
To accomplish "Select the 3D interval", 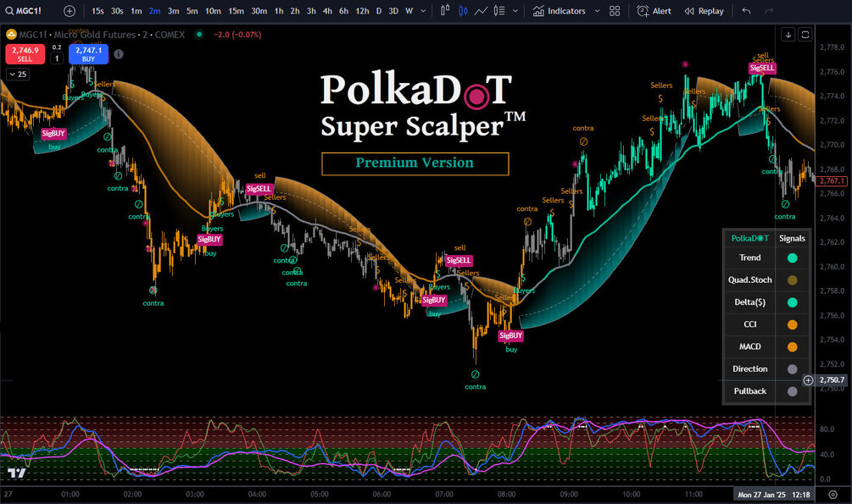I will coord(393,11).
